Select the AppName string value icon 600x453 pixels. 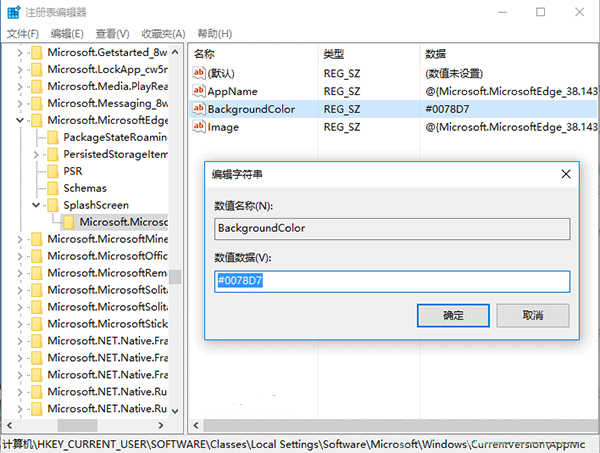click(198, 90)
